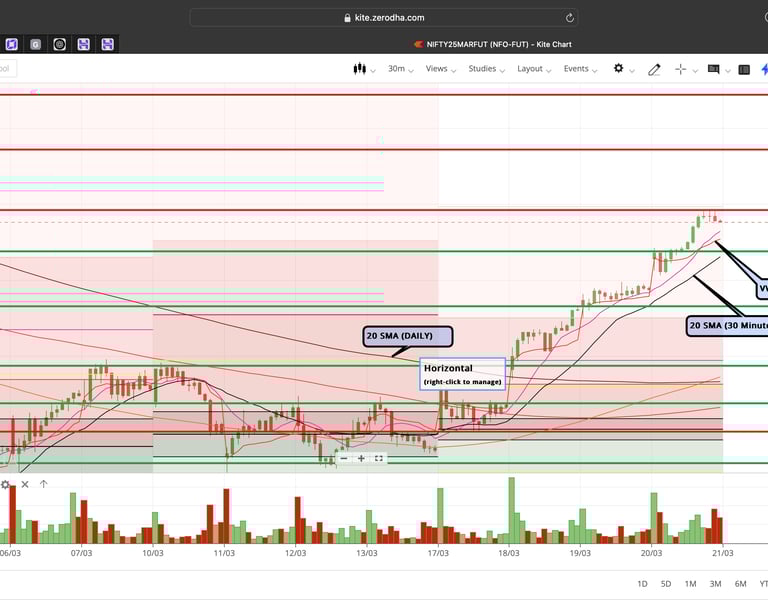Image resolution: width=768 pixels, height=600 pixels.
Task: Click the 17/03 date label
Action: [x=438, y=553]
